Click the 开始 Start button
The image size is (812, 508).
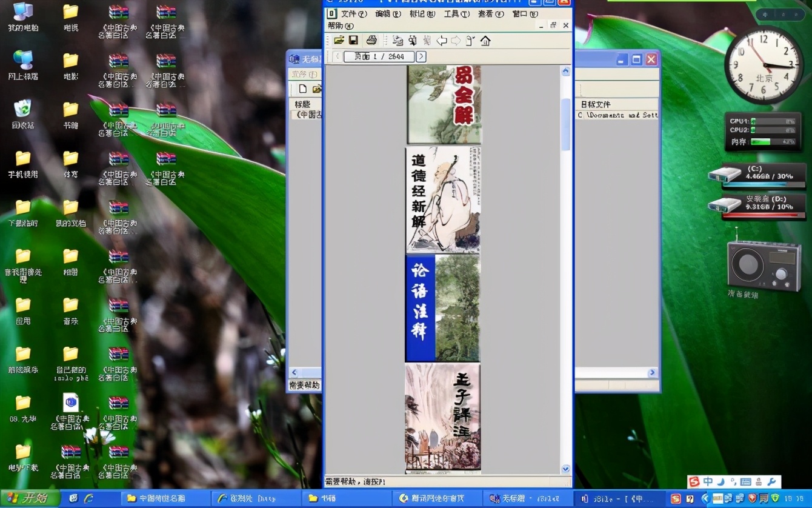[30, 498]
